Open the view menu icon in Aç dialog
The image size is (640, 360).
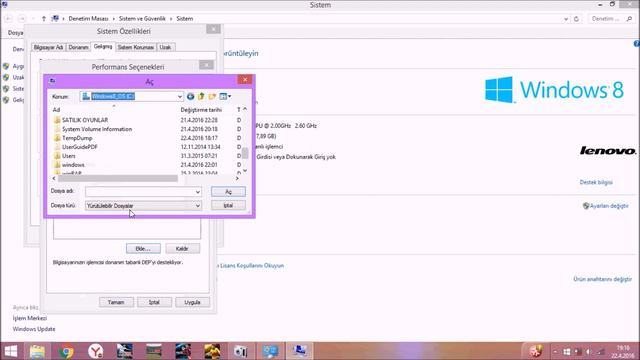[225, 97]
